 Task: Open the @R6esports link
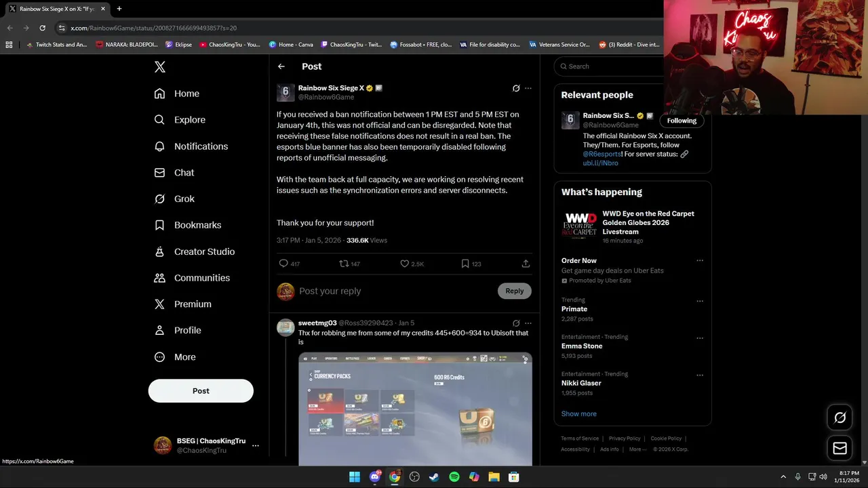(601, 154)
